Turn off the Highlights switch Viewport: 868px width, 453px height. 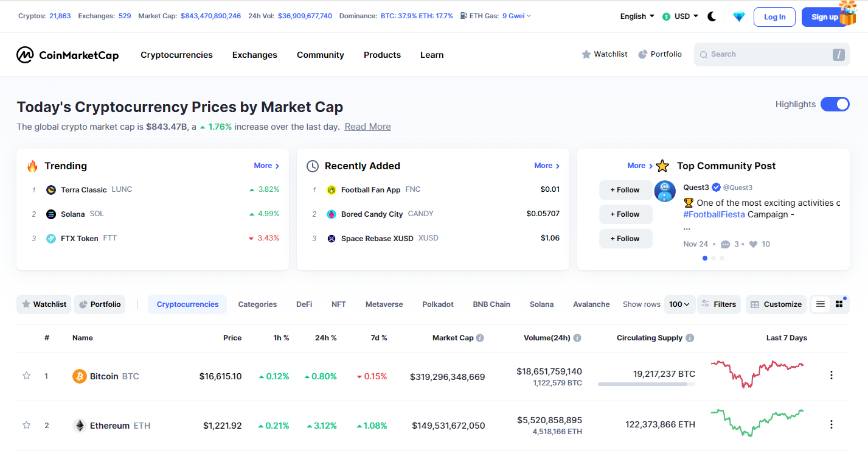pos(835,104)
